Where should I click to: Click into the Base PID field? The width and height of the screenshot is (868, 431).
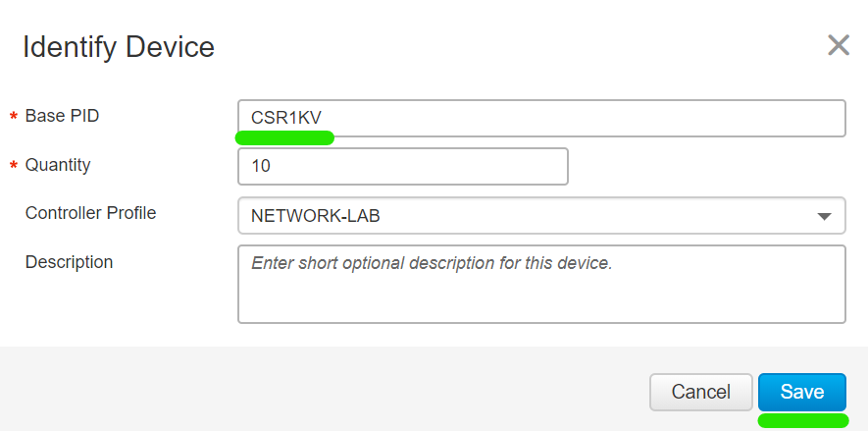[541, 118]
